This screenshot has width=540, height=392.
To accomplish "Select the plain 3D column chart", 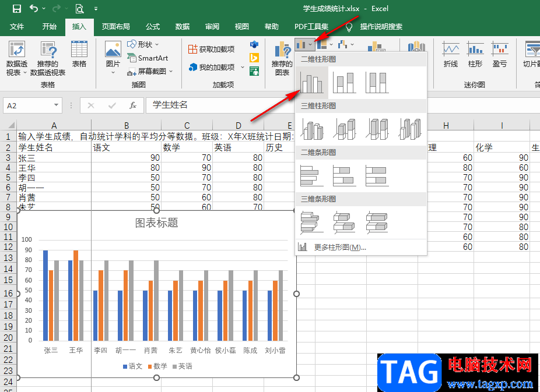I will (410, 129).
